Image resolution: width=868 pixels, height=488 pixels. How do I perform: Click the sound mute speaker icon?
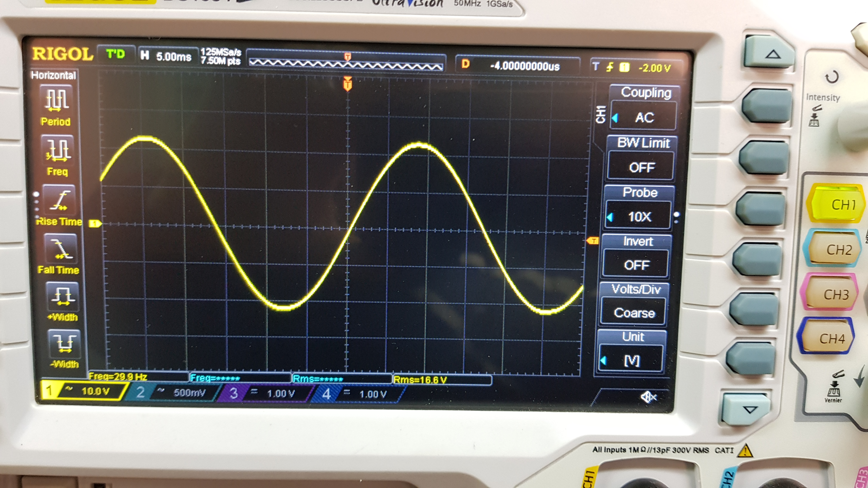(x=648, y=397)
